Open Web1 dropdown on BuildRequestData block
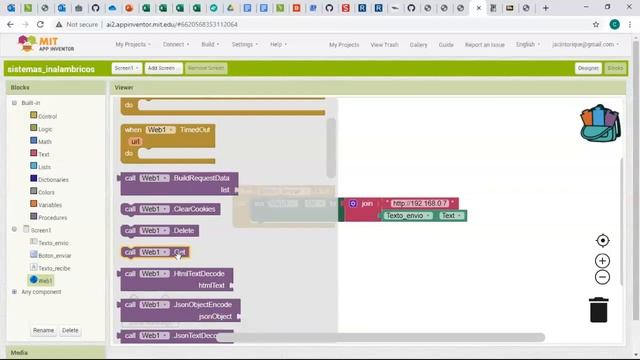 pyautogui.click(x=154, y=178)
